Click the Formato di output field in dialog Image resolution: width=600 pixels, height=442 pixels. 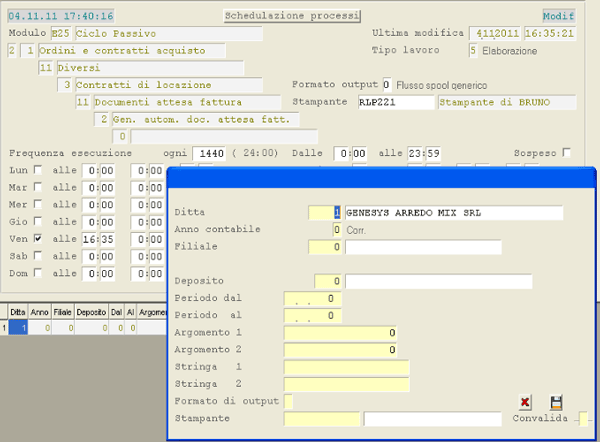289,401
